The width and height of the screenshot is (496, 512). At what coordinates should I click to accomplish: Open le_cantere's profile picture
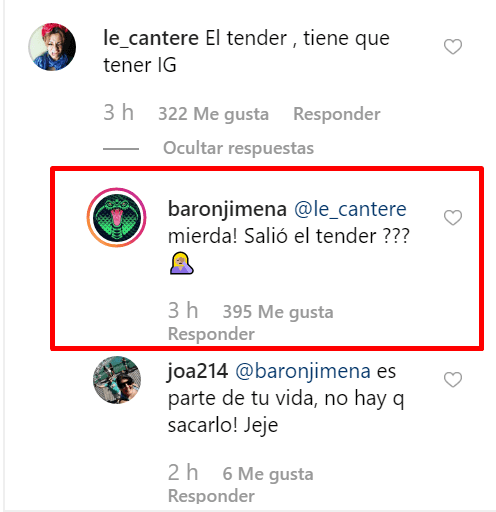pos(52,47)
